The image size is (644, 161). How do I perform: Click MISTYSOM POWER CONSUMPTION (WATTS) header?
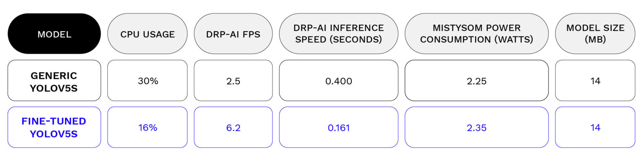tap(477, 34)
